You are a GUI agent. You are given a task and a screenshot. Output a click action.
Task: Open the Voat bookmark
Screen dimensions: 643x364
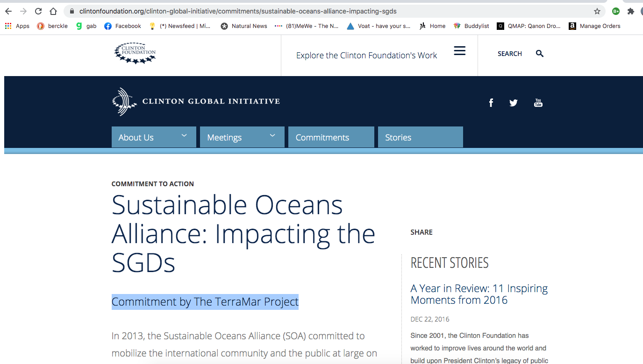pos(379,26)
